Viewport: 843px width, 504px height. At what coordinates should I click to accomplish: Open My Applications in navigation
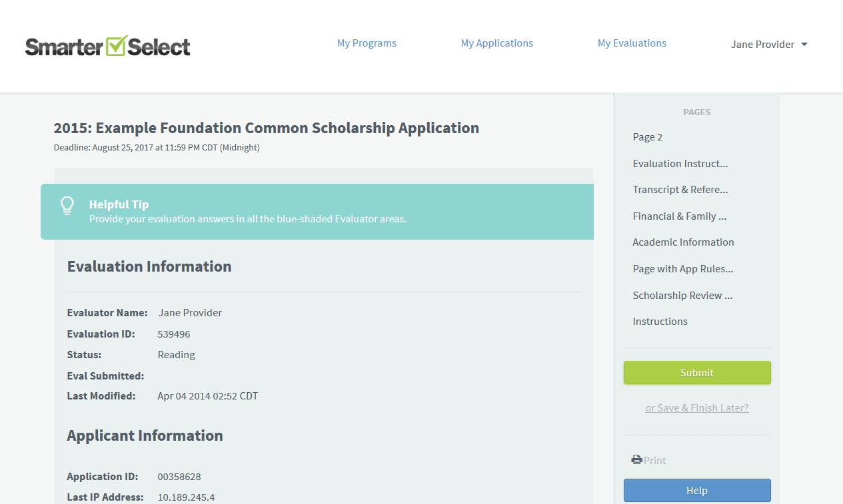496,43
